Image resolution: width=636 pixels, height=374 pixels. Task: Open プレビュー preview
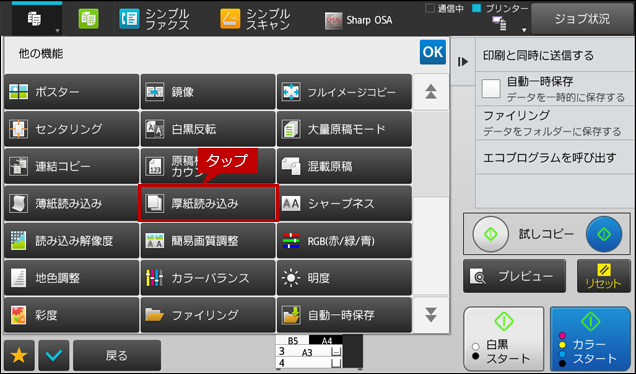(514, 276)
